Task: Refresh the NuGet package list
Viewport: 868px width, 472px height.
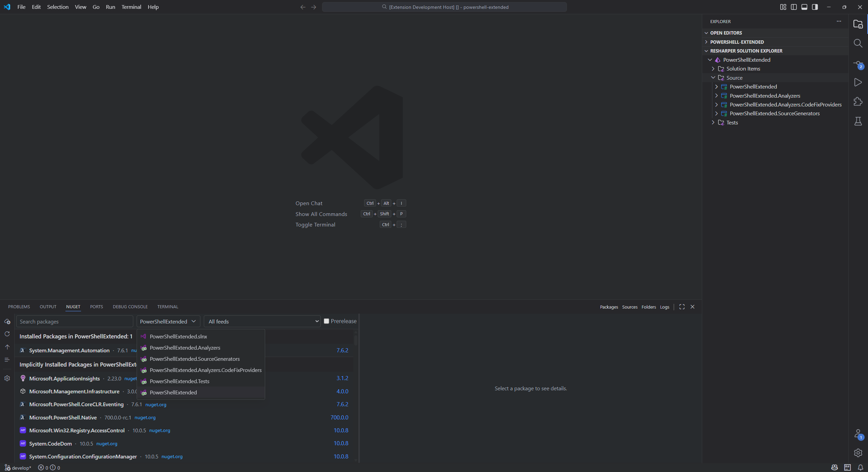Action: 7,334
